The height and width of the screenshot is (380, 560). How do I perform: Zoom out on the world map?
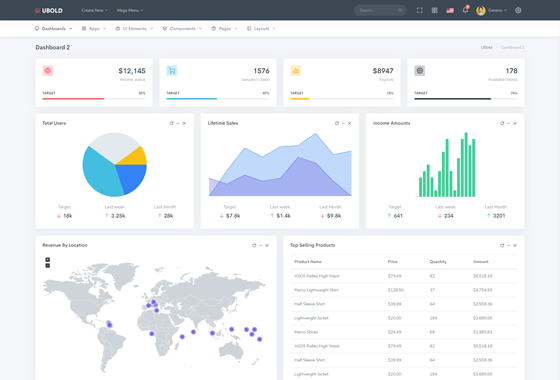click(x=48, y=266)
